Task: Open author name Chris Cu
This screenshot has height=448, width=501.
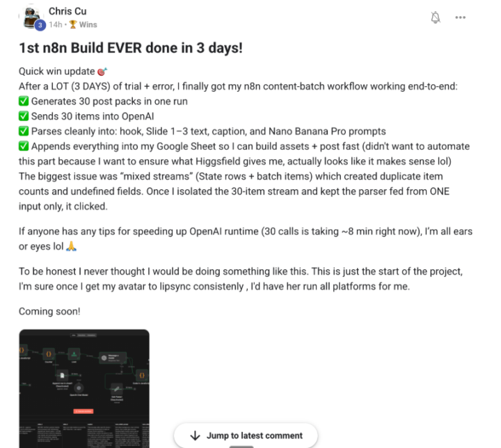Action: pyautogui.click(x=67, y=11)
